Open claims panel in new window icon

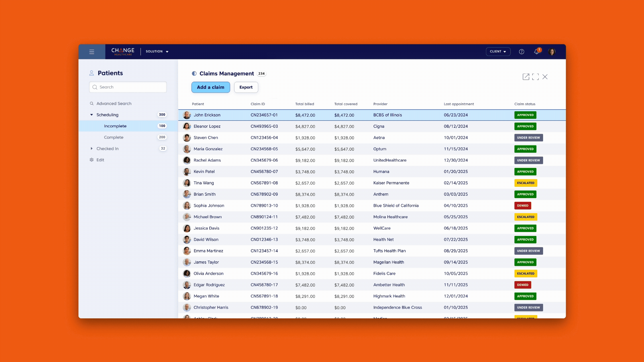pos(526,77)
